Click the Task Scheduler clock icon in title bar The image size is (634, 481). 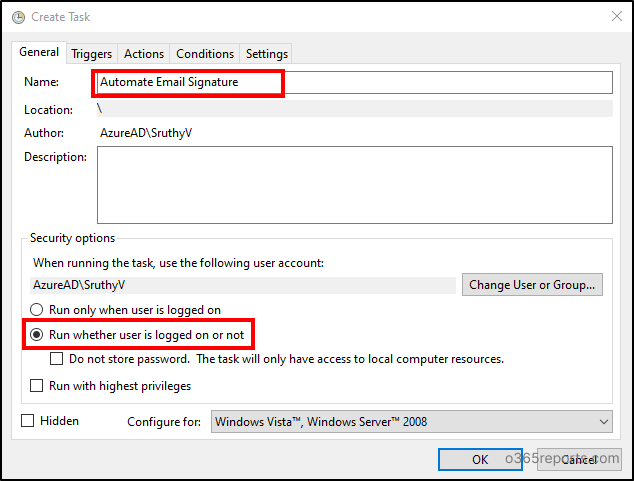19,17
